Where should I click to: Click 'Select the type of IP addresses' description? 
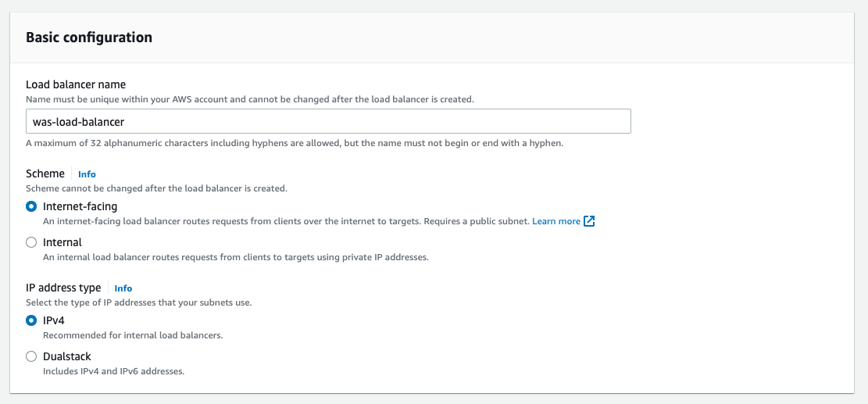[140, 302]
